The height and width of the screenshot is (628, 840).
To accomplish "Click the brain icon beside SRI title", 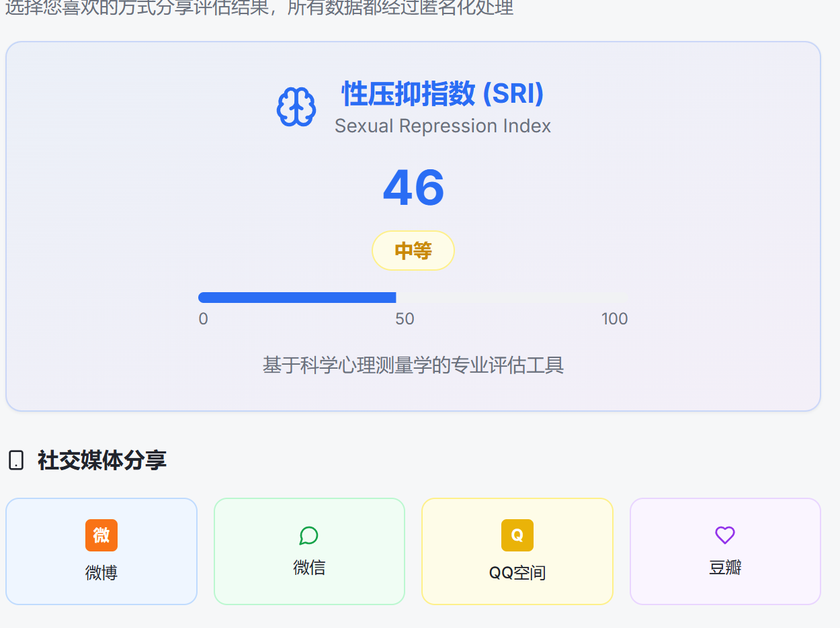I will coord(296,107).
